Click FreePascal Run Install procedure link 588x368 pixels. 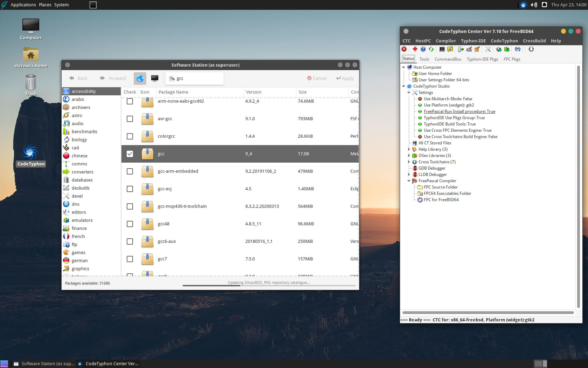click(x=459, y=111)
